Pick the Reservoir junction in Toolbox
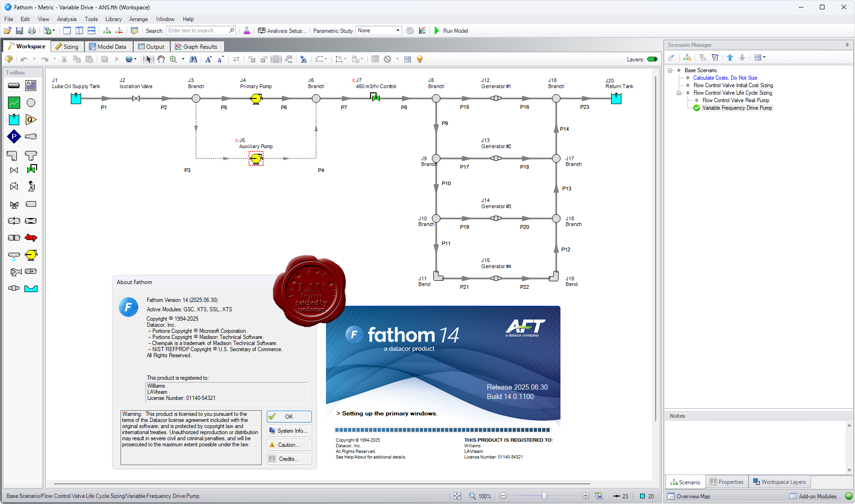The height and width of the screenshot is (504, 855). (14, 120)
